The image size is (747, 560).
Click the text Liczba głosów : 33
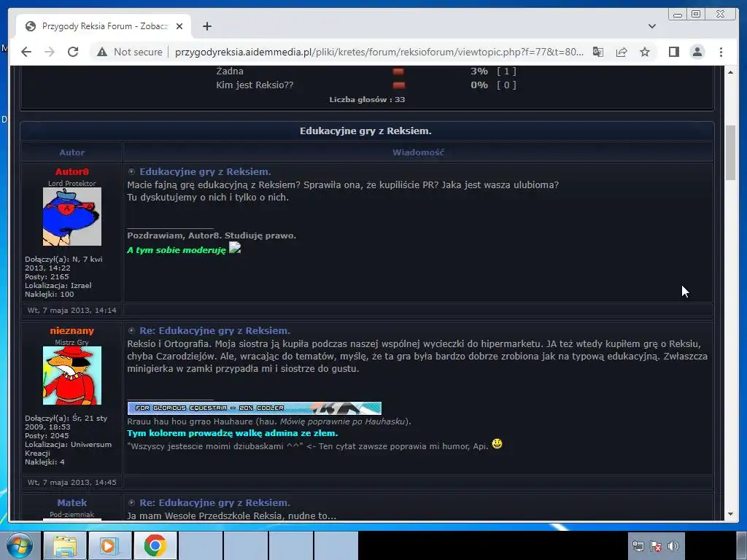[367, 99]
